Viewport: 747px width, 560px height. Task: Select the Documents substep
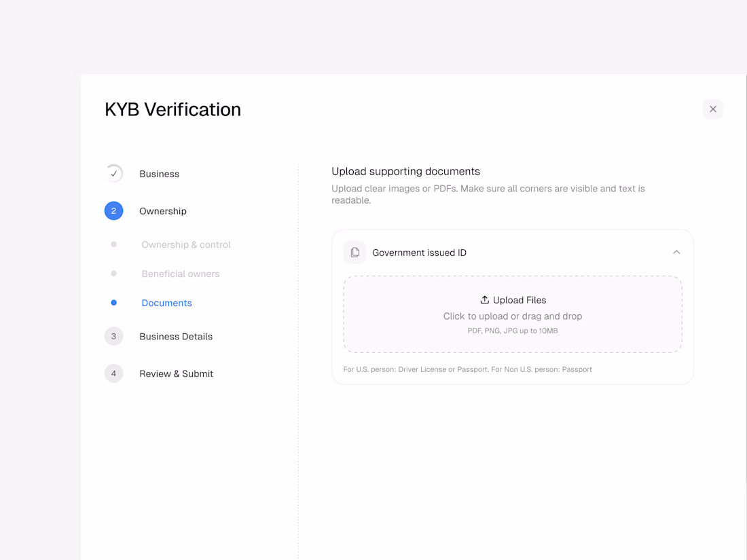pyautogui.click(x=166, y=303)
